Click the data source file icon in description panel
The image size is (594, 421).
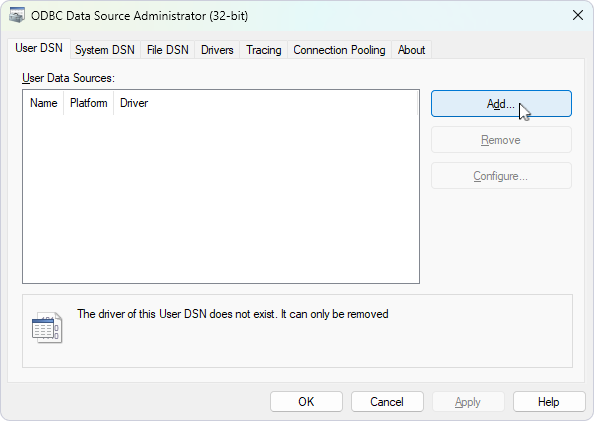point(47,328)
